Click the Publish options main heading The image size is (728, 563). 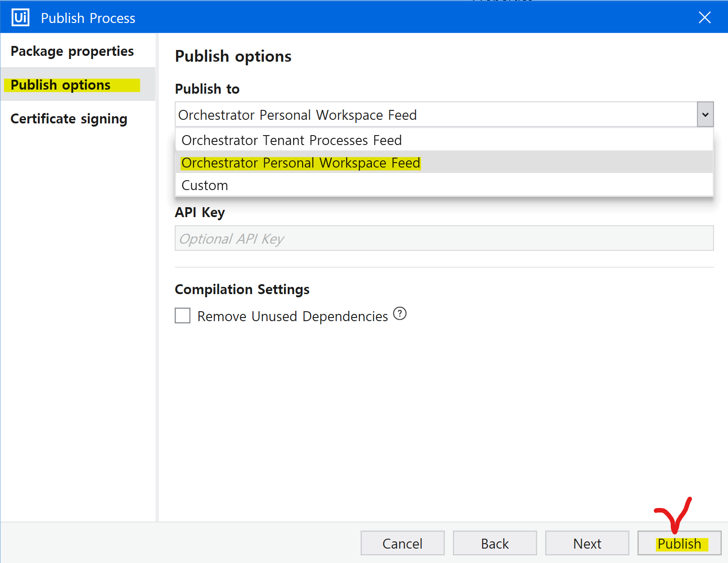pyautogui.click(x=233, y=56)
